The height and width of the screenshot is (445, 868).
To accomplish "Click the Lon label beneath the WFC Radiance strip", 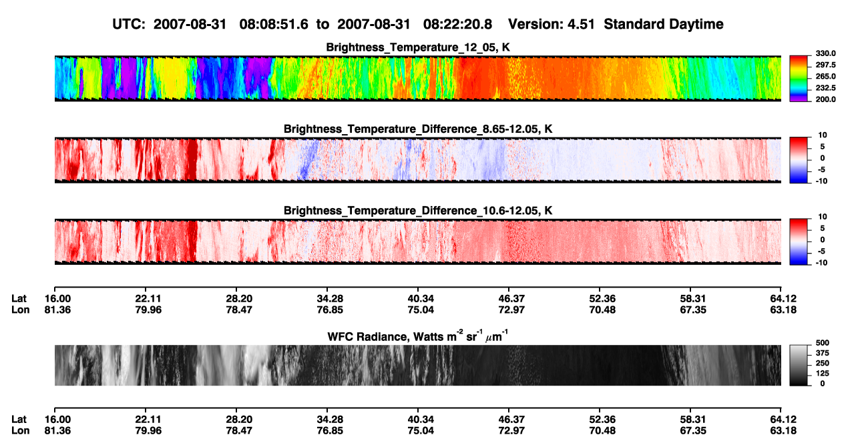I will click(x=19, y=430).
